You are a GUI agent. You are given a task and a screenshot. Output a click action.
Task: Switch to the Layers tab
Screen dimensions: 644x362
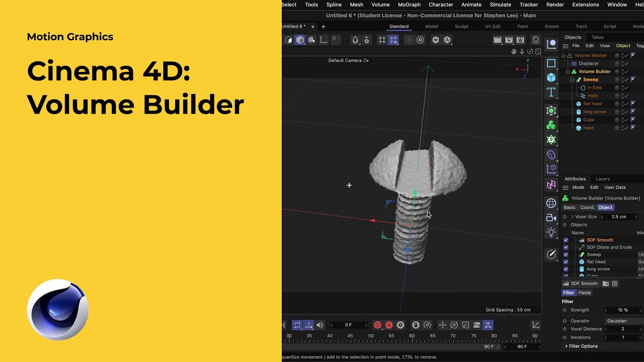603,179
